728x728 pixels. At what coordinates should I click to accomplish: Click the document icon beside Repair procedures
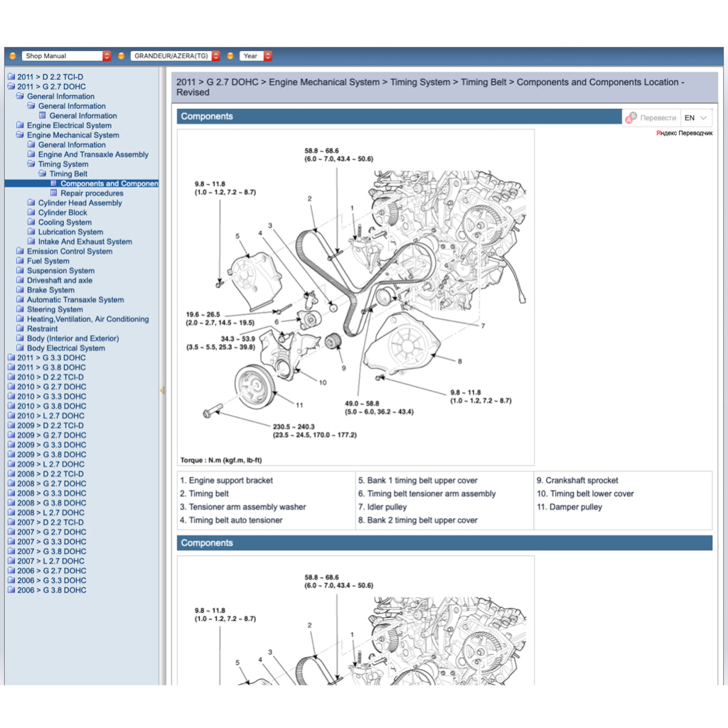[54, 193]
